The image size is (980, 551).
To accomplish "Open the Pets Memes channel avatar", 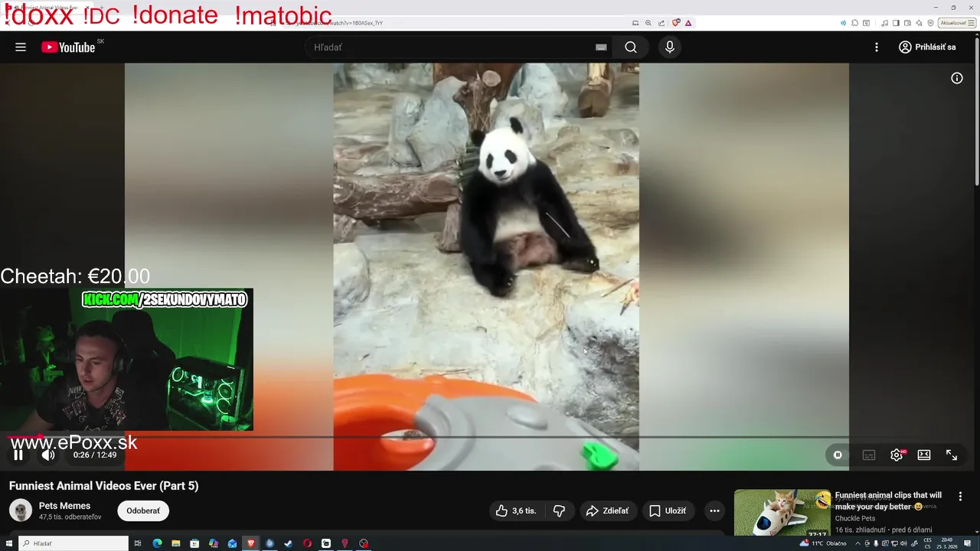I will point(21,510).
